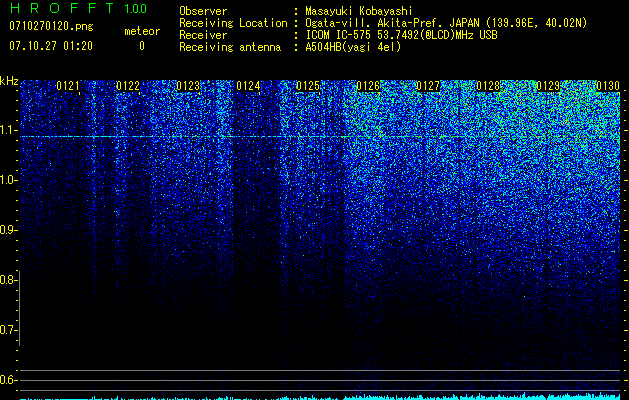The width and height of the screenshot is (629, 400).
Task: Click the meteor count label
Action: (142, 31)
